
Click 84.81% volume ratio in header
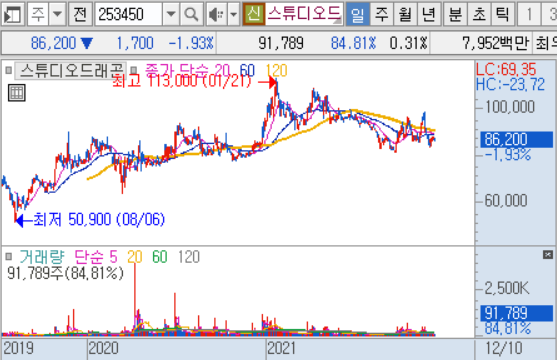click(353, 43)
